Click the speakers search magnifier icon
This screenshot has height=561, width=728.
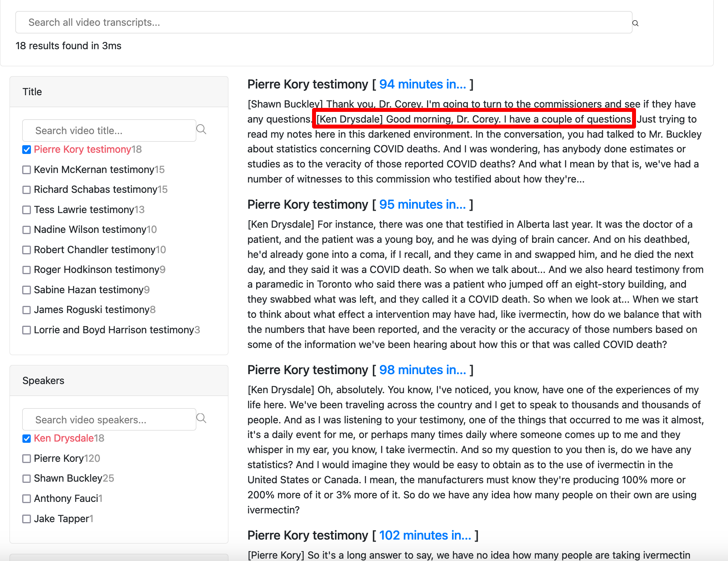(201, 418)
